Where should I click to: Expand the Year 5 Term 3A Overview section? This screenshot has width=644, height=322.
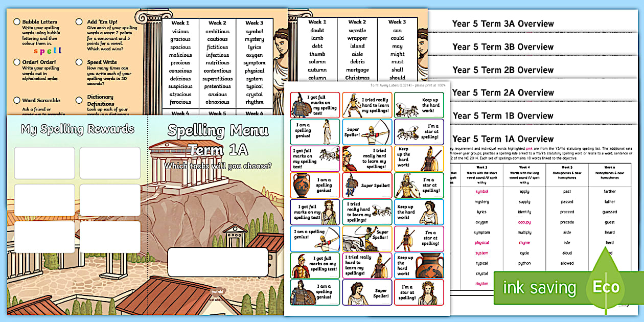tap(503, 24)
